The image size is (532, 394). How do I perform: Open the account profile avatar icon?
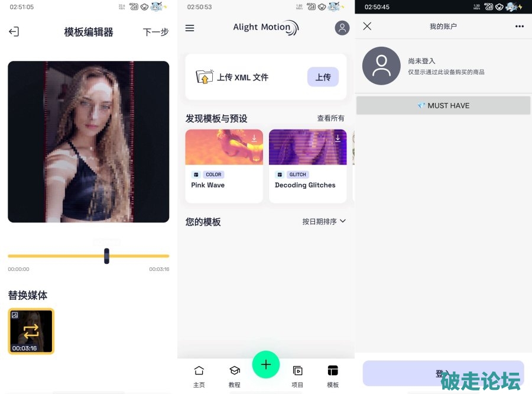[342, 28]
